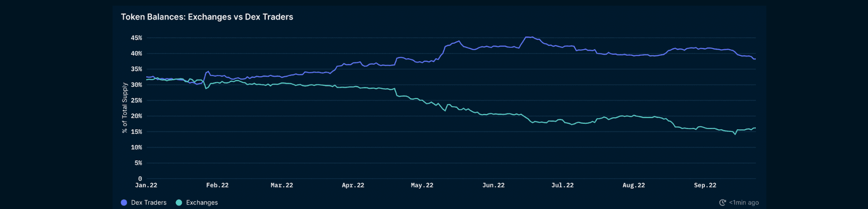This screenshot has height=209, width=868.
Task: Select the Feb.22 x-axis label
Action: [x=217, y=185]
